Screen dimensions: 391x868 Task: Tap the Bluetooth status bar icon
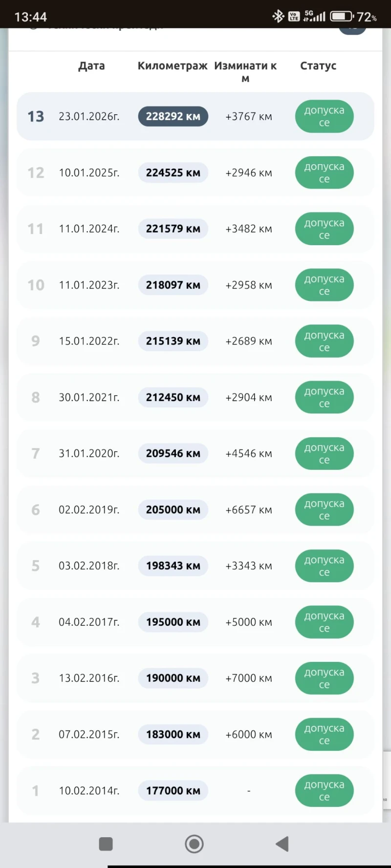coord(278,16)
